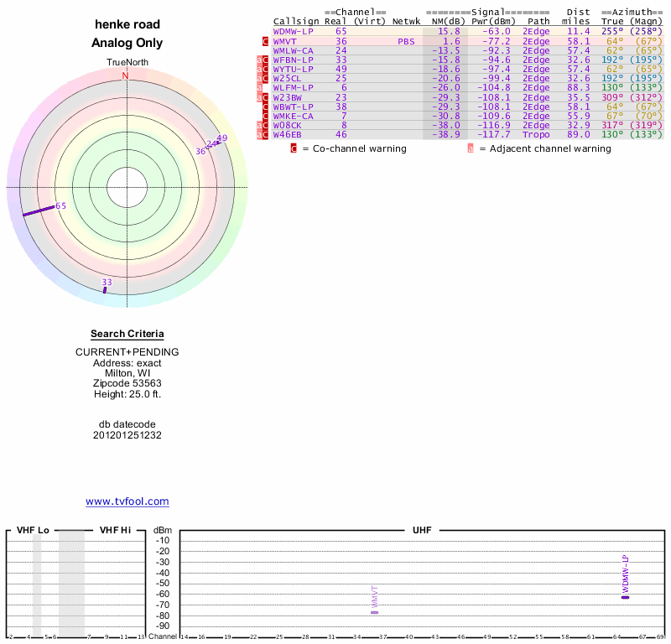Click the WFBN-LP callsign
Image resolution: width=671 pixels, height=644 pixels.
[293, 60]
